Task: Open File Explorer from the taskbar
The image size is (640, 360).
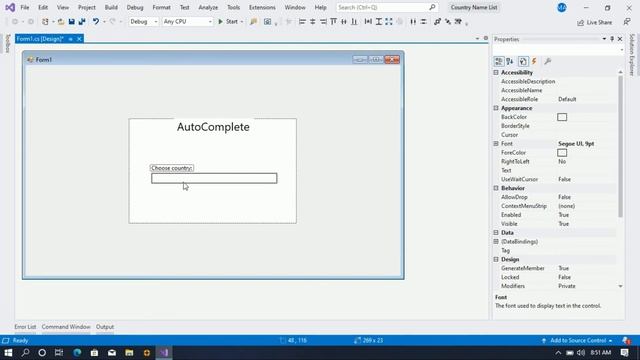Action: coord(129,353)
